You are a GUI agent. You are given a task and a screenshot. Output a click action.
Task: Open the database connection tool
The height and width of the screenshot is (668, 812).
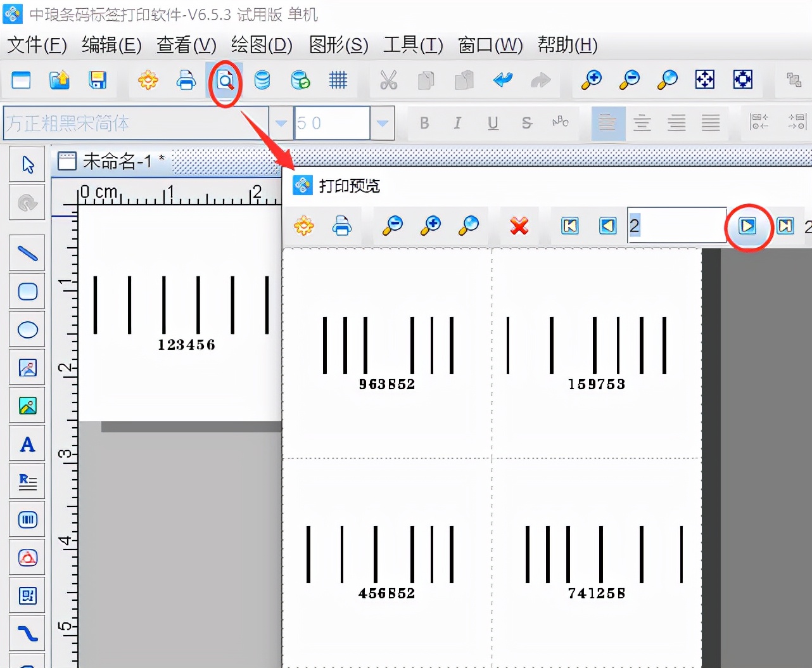tap(262, 80)
